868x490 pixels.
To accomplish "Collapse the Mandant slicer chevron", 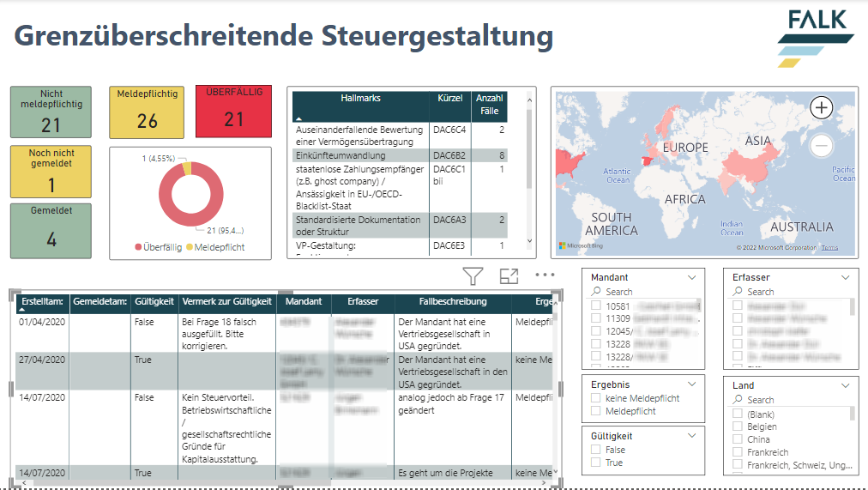I will (692, 277).
